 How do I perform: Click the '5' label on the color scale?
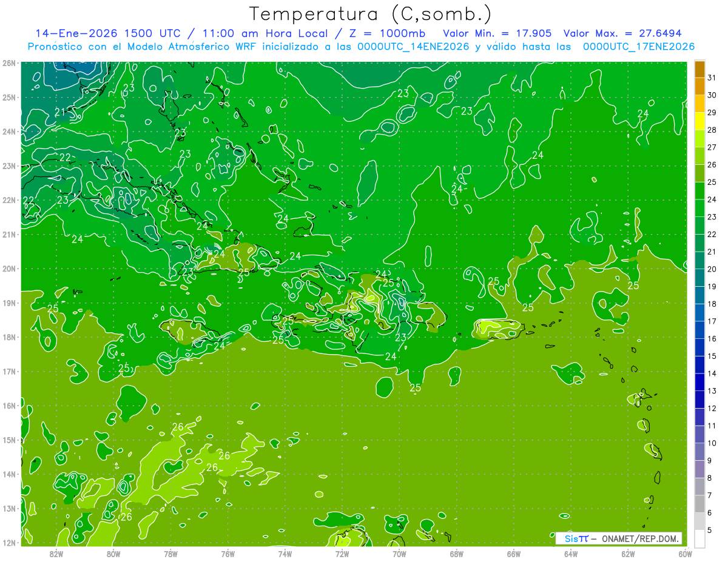[x=710, y=530]
